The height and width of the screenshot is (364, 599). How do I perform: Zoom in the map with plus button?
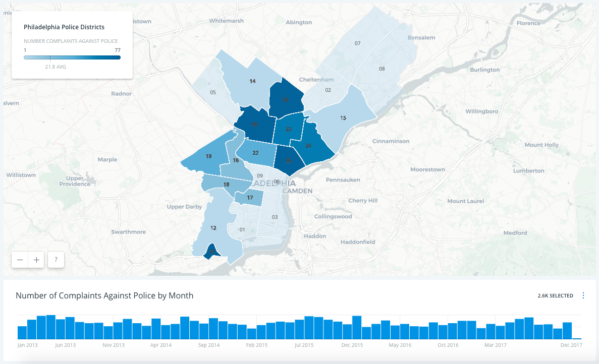tap(36, 260)
